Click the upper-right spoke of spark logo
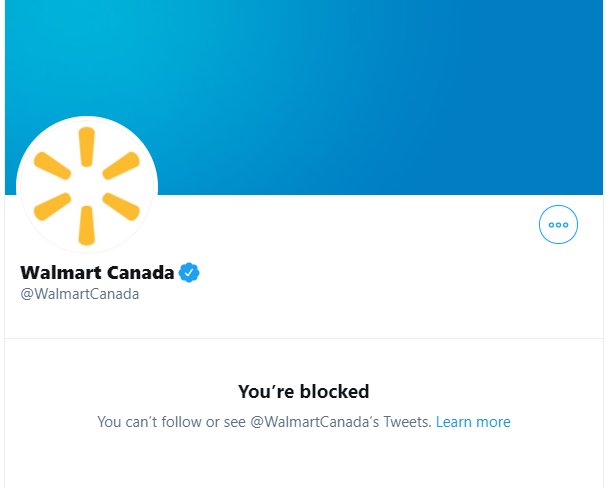611x488 pixels. 121,166
